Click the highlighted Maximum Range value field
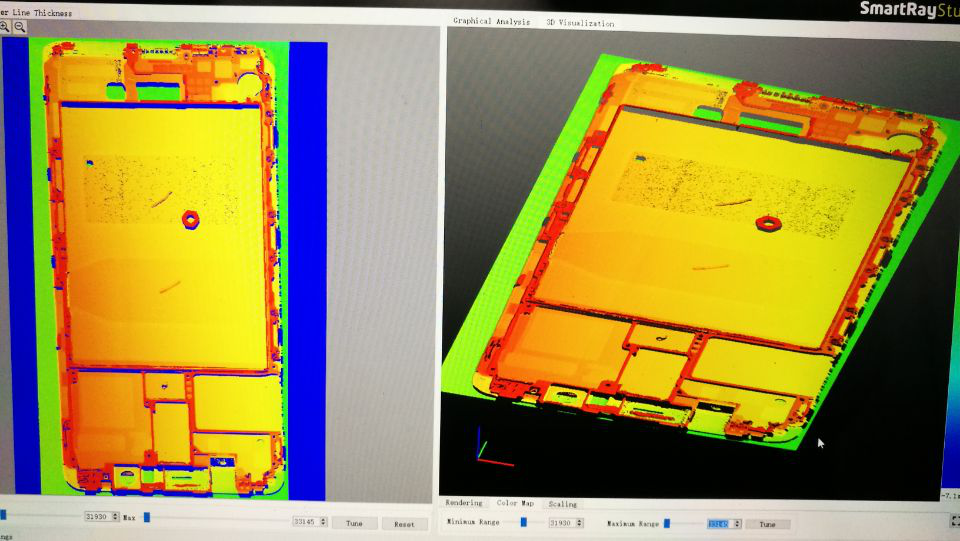 (719, 523)
